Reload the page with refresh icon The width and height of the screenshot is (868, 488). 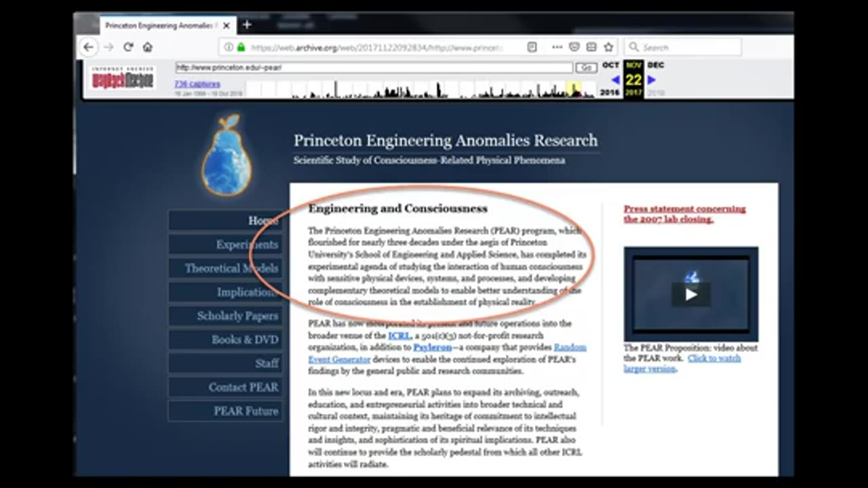[128, 47]
